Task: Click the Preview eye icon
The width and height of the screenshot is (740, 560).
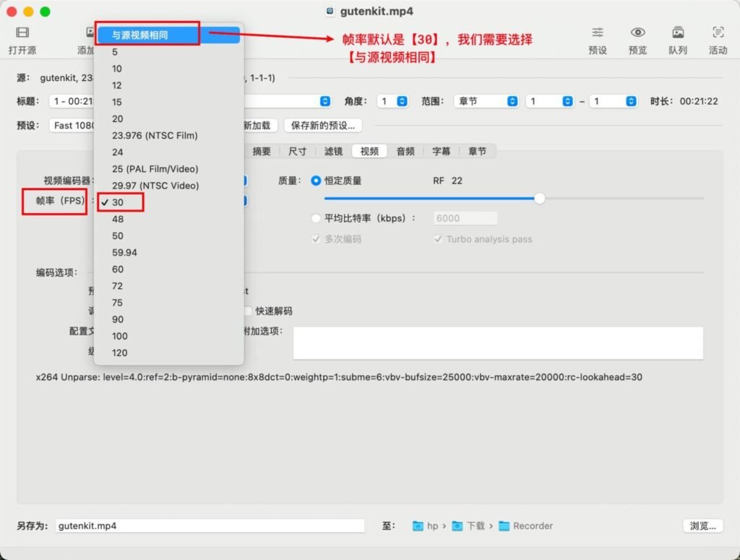Action: [637, 33]
